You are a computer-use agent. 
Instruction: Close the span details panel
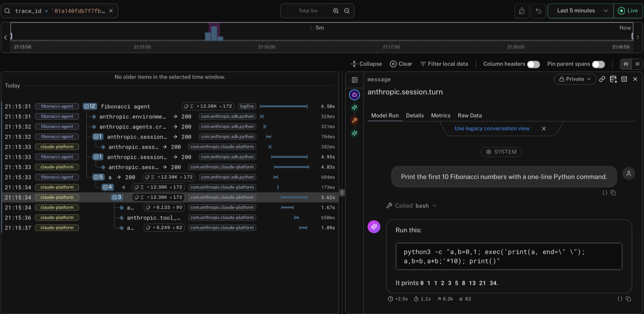click(635, 79)
